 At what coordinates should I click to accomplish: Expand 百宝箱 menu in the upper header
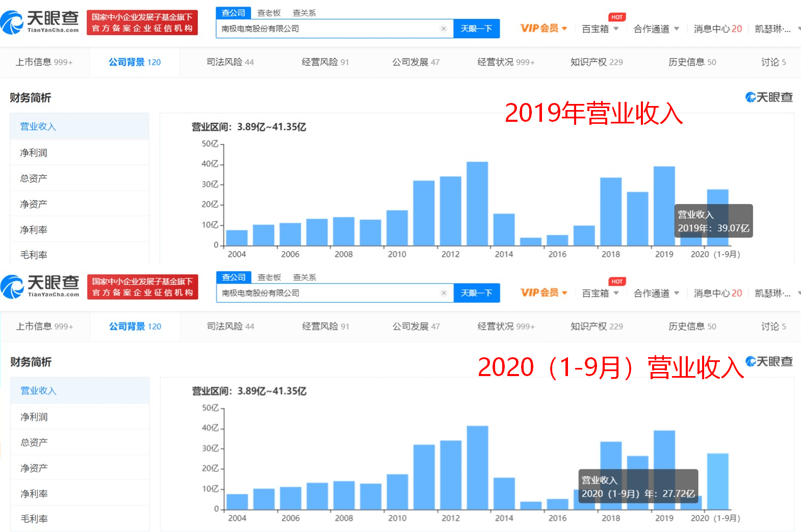[600, 29]
